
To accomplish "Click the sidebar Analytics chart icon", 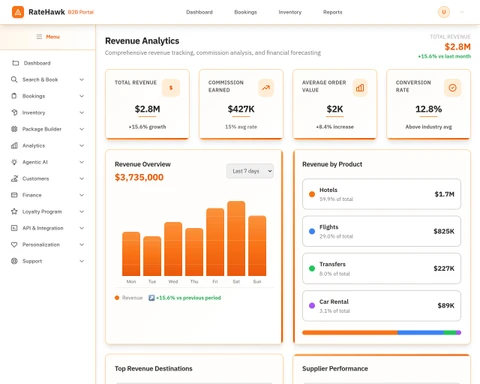I will (x=14, y=145).
